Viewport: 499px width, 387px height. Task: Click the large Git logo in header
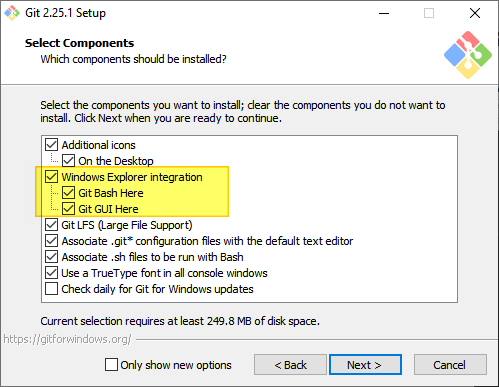[x=468, y=55]
